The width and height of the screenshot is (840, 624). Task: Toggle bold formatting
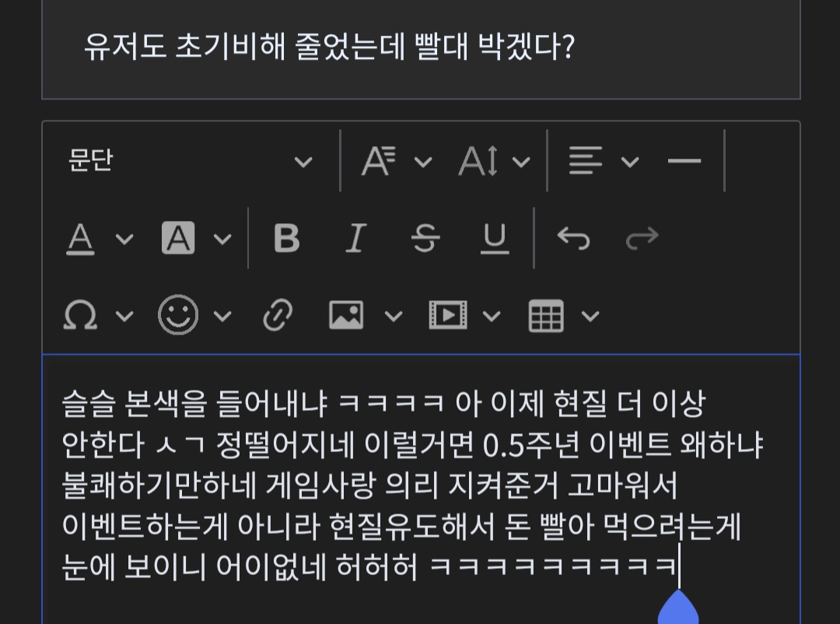[286, 237]
